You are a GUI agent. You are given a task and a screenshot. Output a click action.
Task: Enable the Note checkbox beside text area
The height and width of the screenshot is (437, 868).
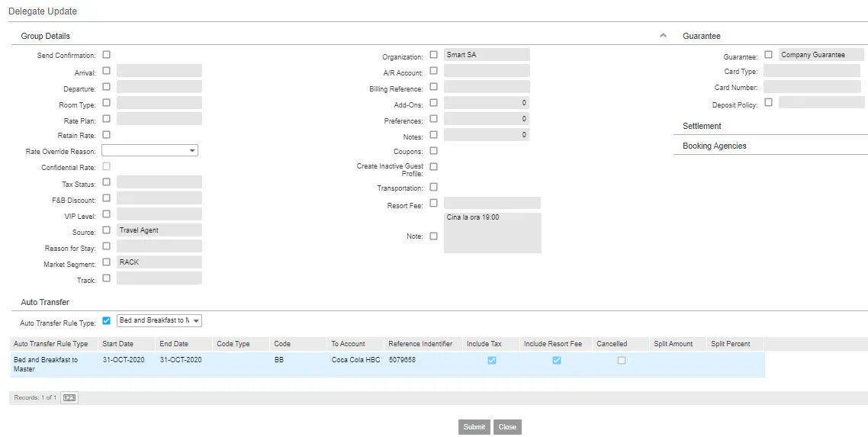click(433, 236)
